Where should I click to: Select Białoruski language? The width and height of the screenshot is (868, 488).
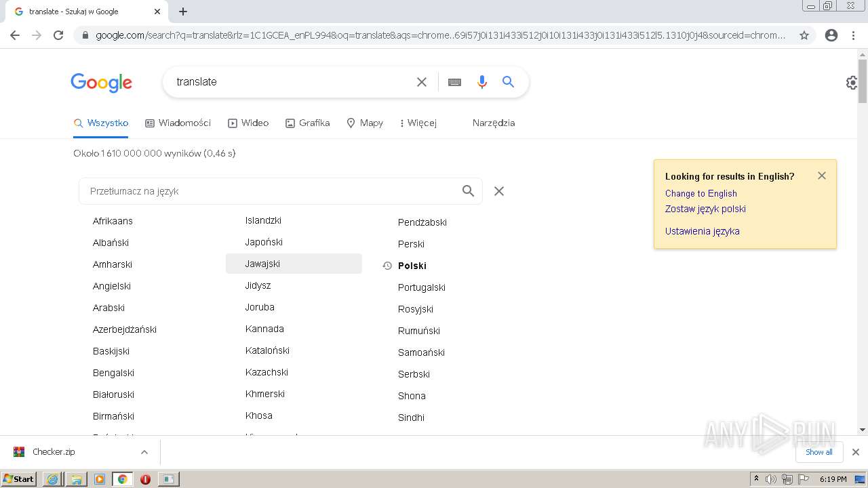coord(113,394)
